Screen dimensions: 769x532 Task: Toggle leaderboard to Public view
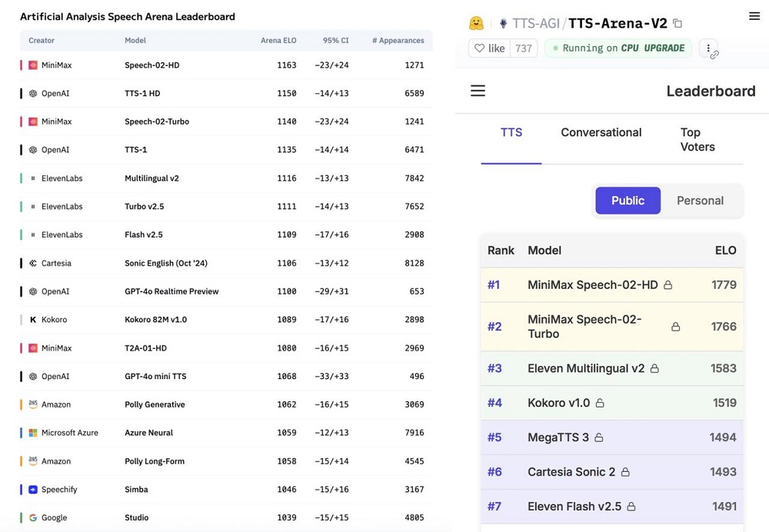(628, 201)
